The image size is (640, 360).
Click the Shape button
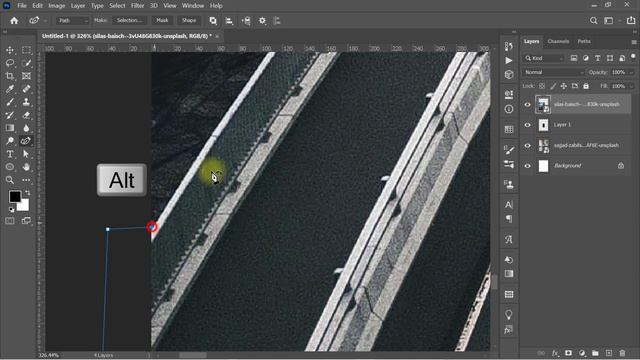click(x=189, y=20)
